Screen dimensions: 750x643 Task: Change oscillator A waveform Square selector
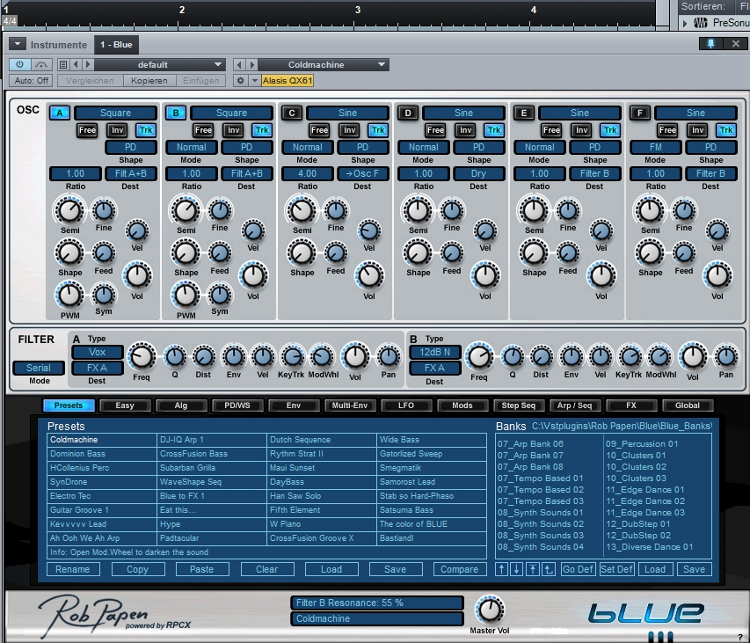pos(115,113)
